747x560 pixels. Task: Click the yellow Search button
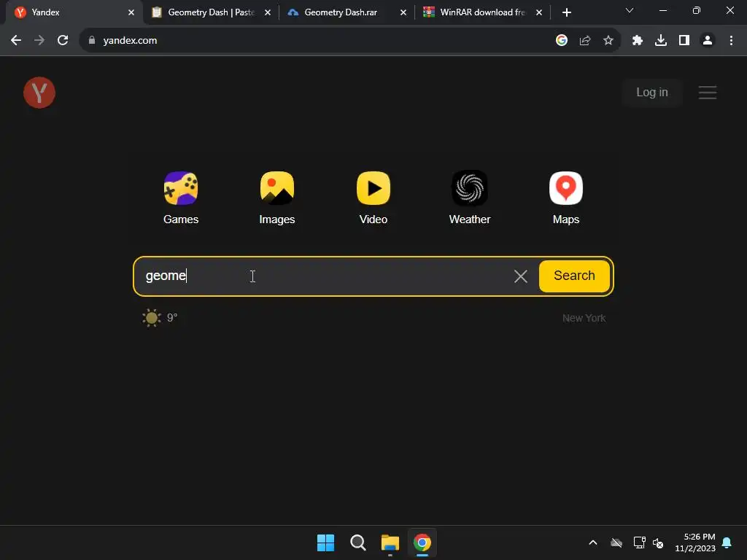click(x=574, y=276)
